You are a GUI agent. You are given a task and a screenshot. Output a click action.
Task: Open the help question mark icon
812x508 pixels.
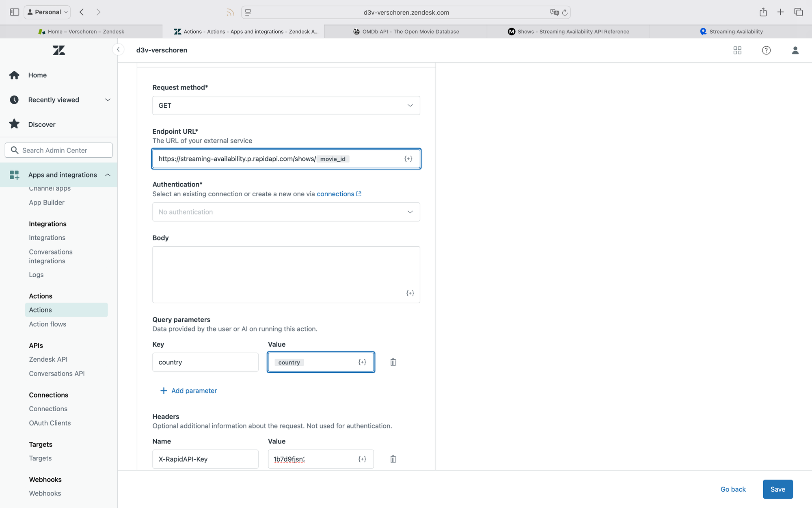[766, 50]
